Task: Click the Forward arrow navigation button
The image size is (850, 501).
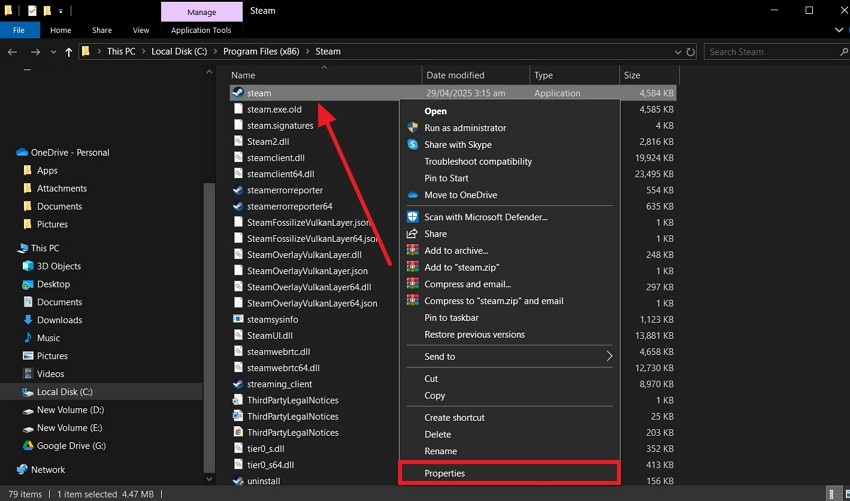Action: tap(35, 52)
